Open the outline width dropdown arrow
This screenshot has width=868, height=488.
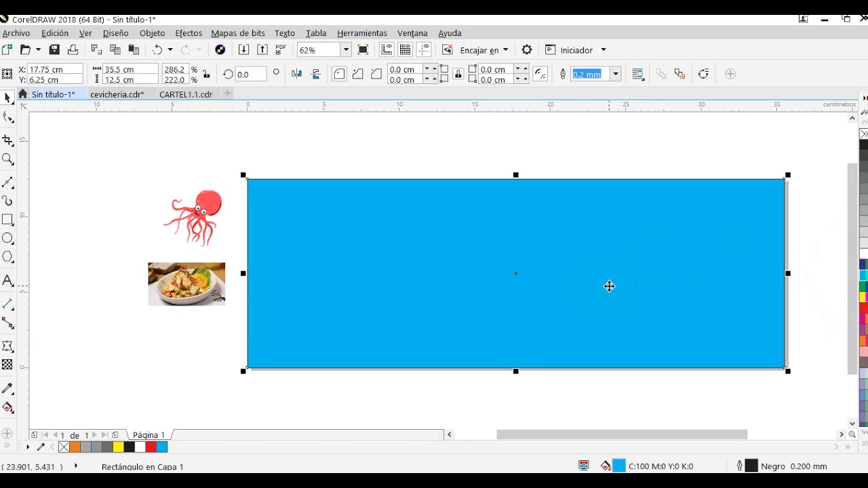point(616,74)
